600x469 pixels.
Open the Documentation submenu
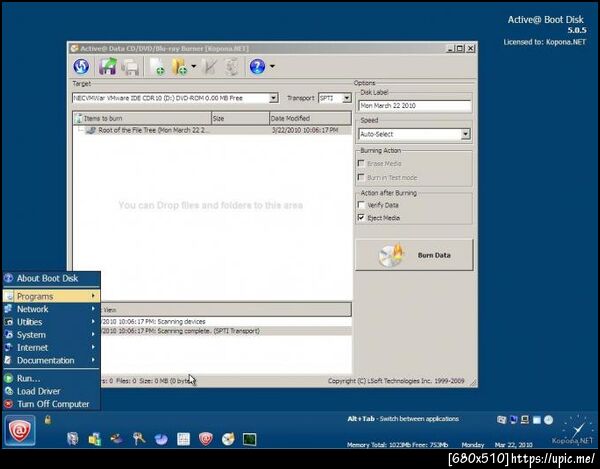pos(51,360)
